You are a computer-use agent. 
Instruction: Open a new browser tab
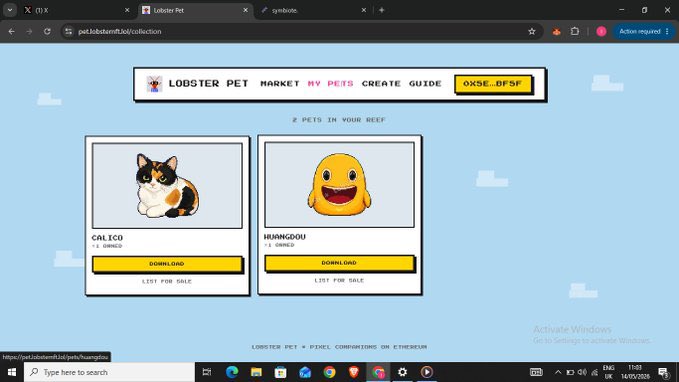coord(382,10)
